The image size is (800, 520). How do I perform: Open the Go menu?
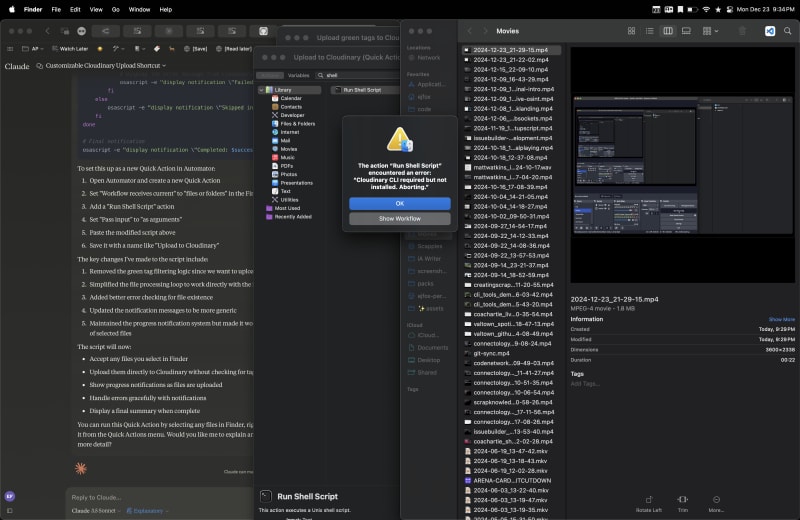coord(116,9)
